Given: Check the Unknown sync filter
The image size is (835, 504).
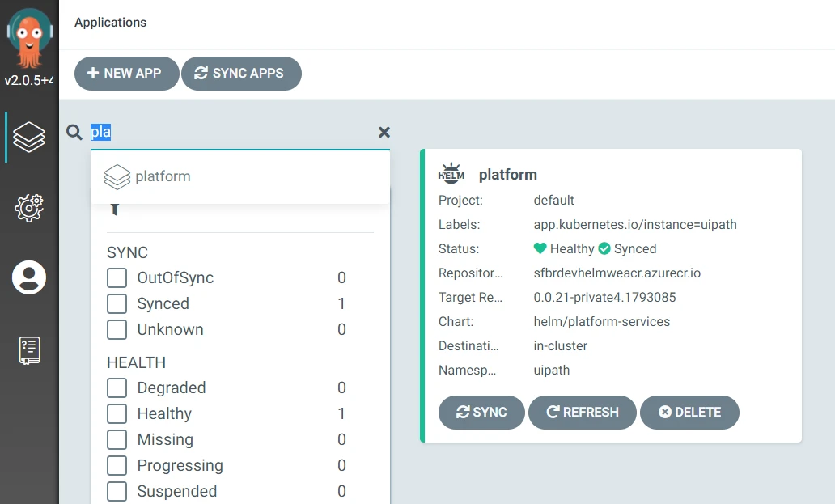Looking at the screenshot, I should click(117, 330).
